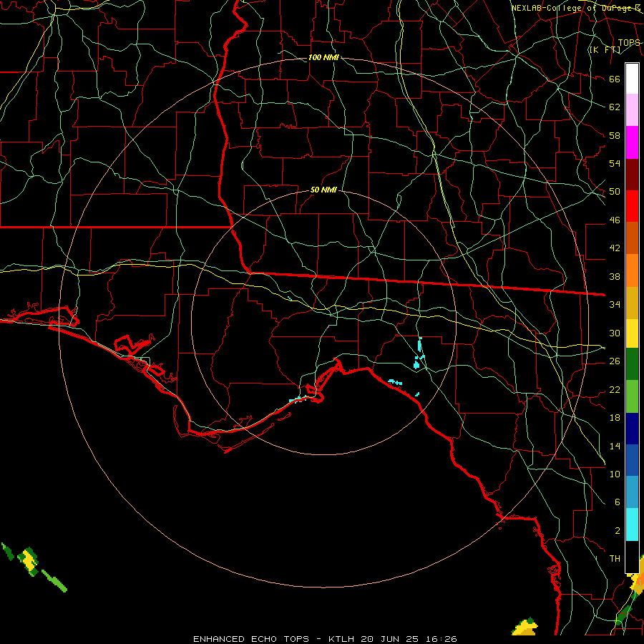
Task: Click the 'KTLH' radar site identifier
Action: point(341,639)
